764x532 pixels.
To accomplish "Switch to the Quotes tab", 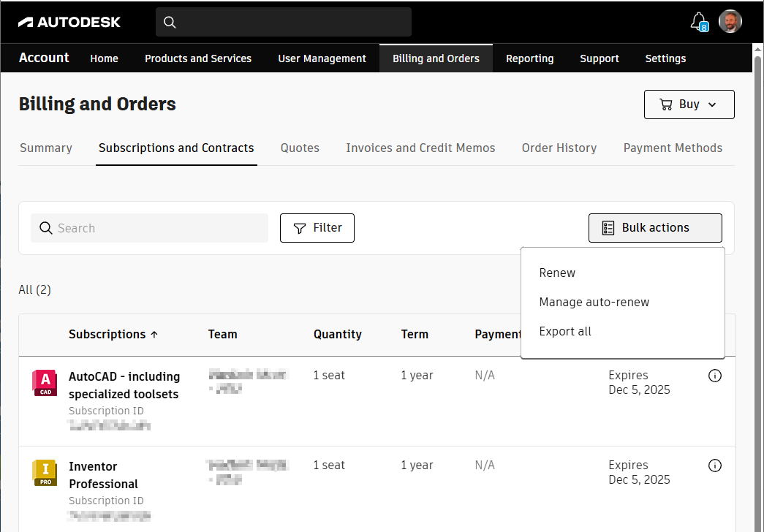I will [300, 148].
